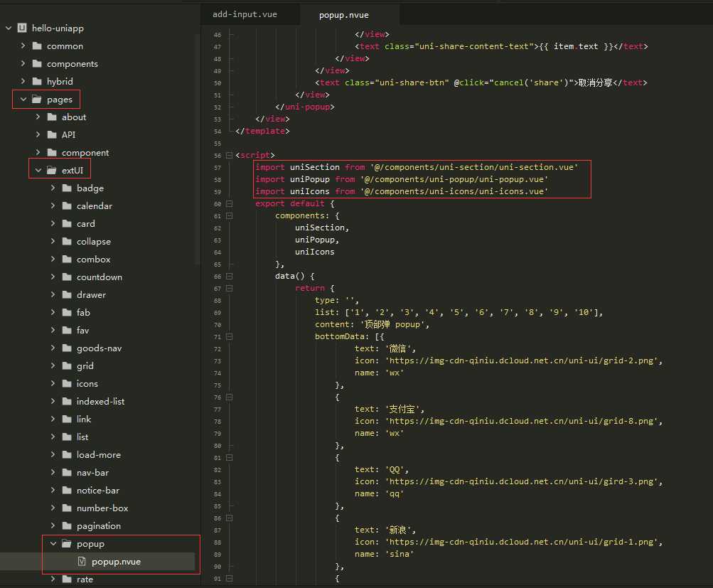Click the gird-3.png URL on line 83
The height and width of the screenshot is (588, 713).
[521, 481]
